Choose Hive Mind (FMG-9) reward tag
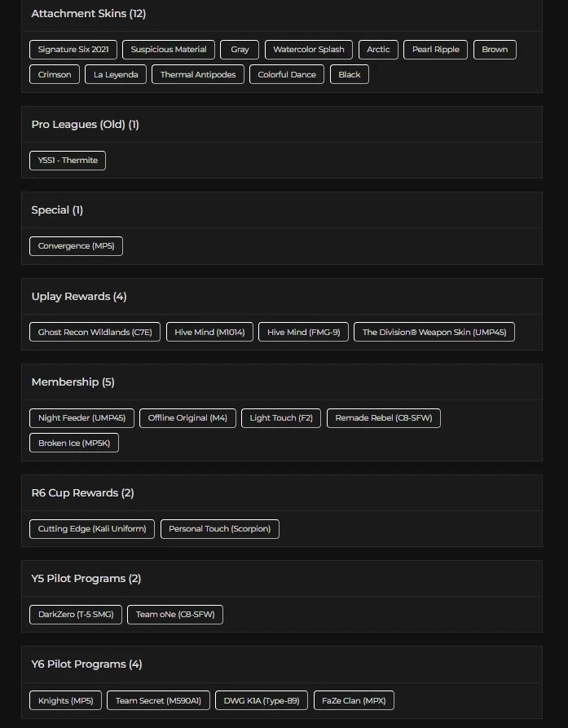 304,333
